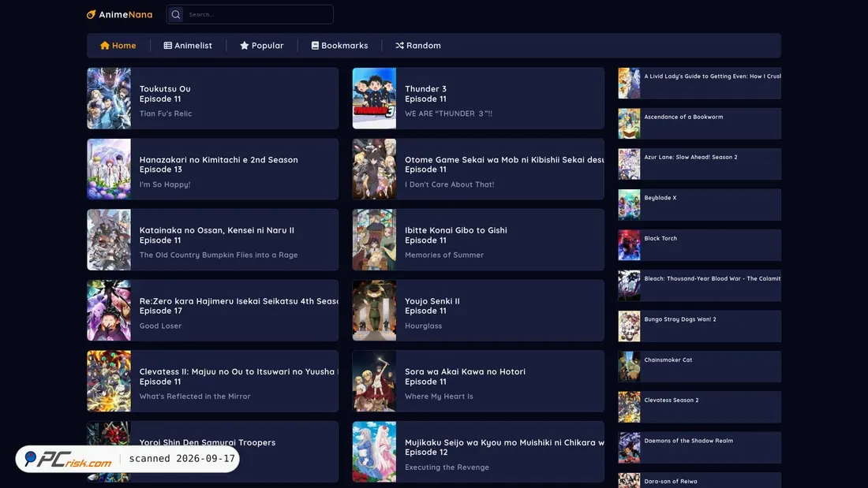868x488 pixels.
Task: Click the AnimeNana logo
Action: tap(120, 14)
